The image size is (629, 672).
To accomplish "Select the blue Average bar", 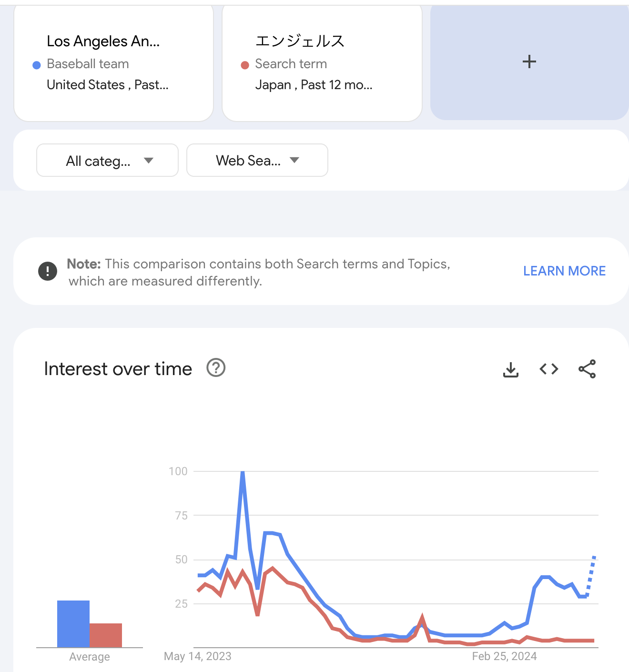I will (73, 624).
